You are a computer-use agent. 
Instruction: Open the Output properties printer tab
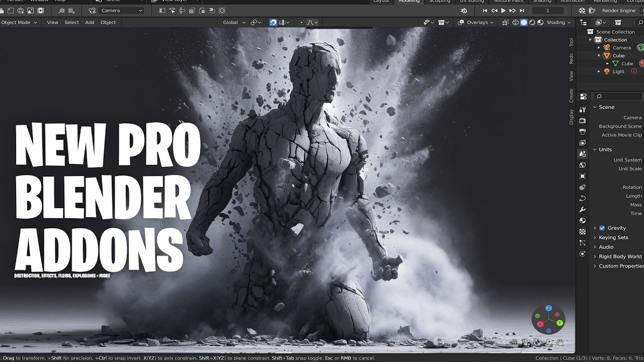coord(583,132)
